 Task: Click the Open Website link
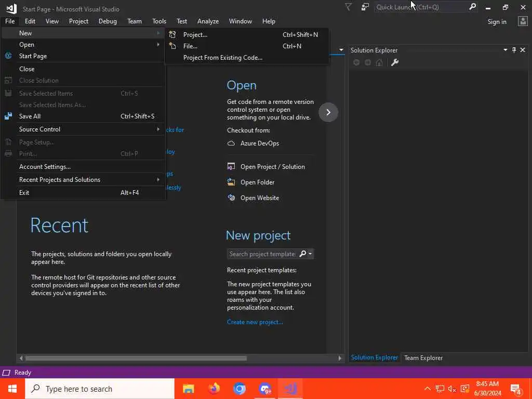pos(260,198)
